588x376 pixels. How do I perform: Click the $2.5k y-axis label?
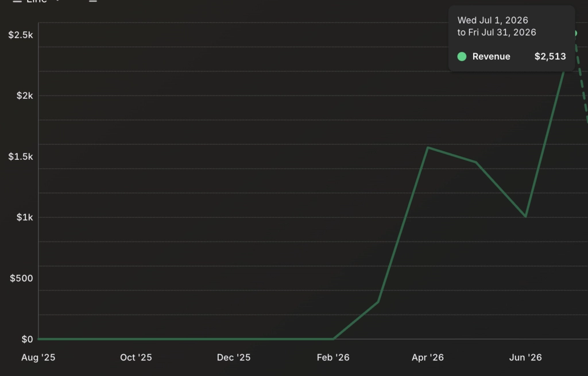coord(21,35)
